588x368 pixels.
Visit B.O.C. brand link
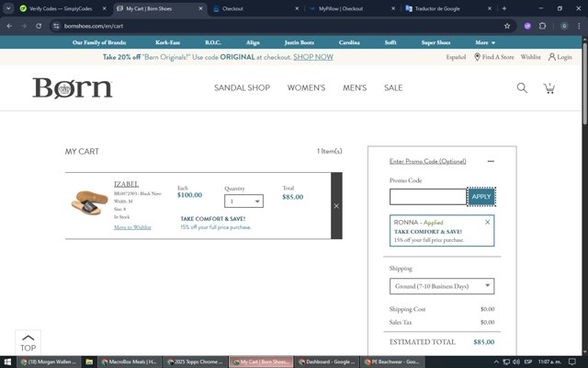tap(213, 42)
